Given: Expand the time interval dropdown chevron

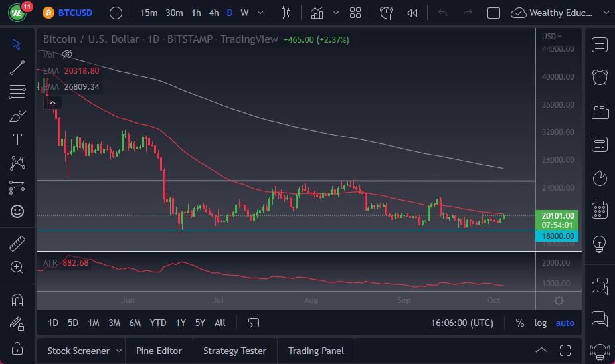Looking at the screenshot, I should pyautogui.click(x=260, y=13).
